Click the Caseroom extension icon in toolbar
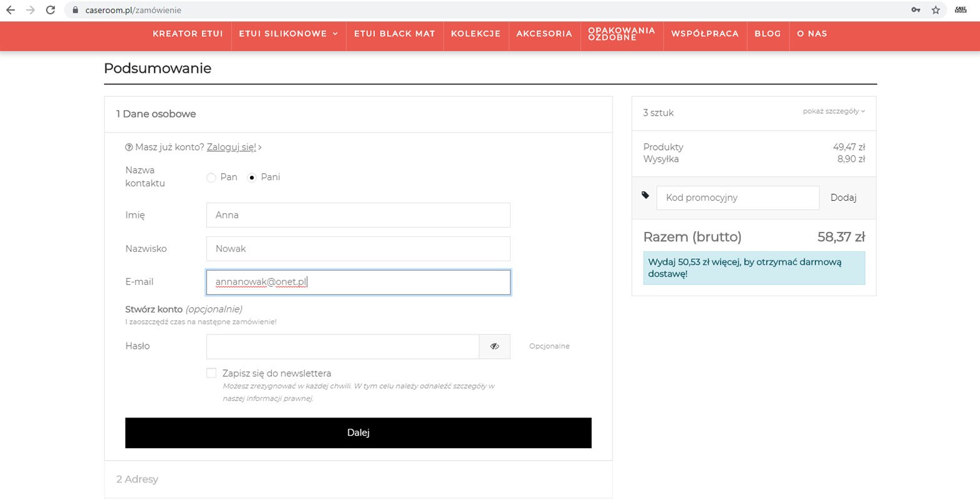 [961, 10]
